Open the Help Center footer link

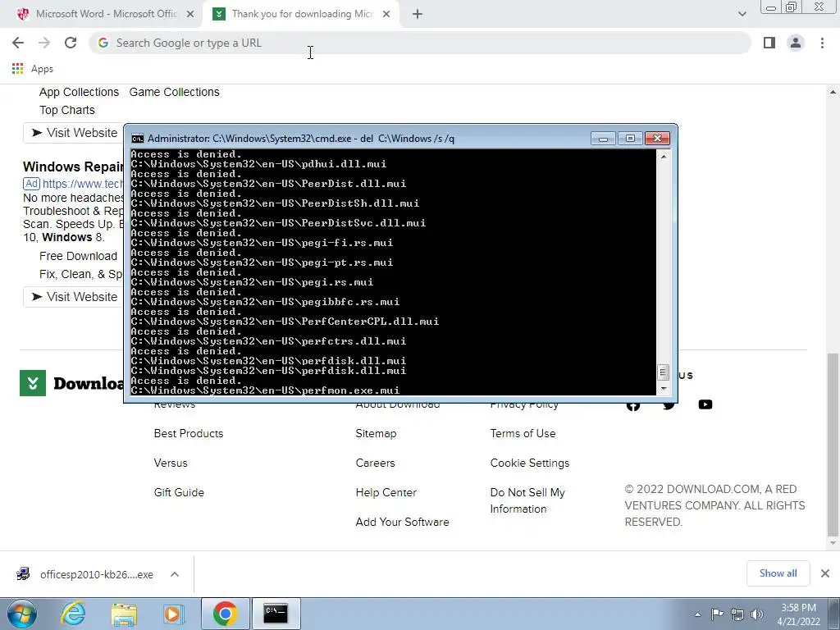click(x=386, y=492)
